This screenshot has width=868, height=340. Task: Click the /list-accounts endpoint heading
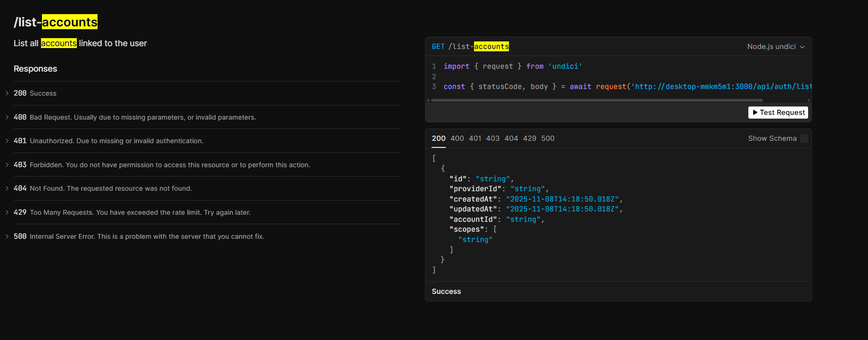click(56, 22)
